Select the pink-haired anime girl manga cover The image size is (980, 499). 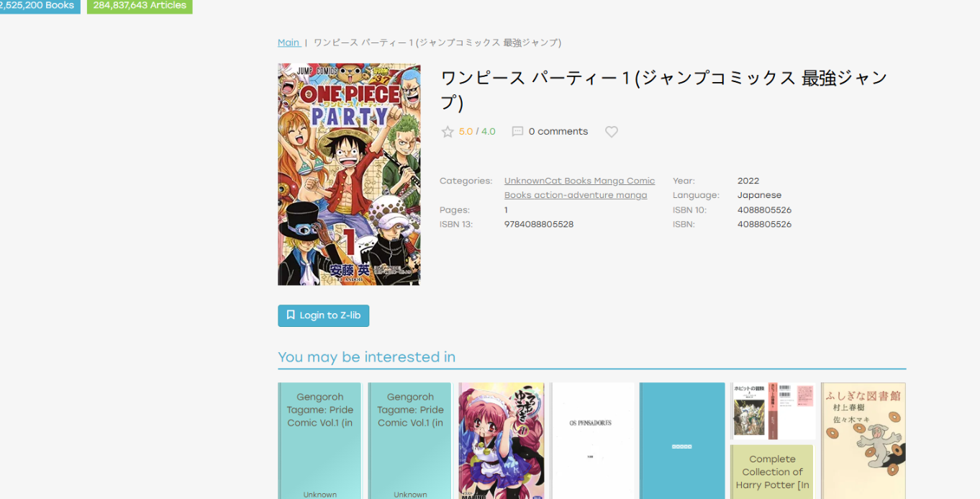pyautogui.click(x=501, y=440)
